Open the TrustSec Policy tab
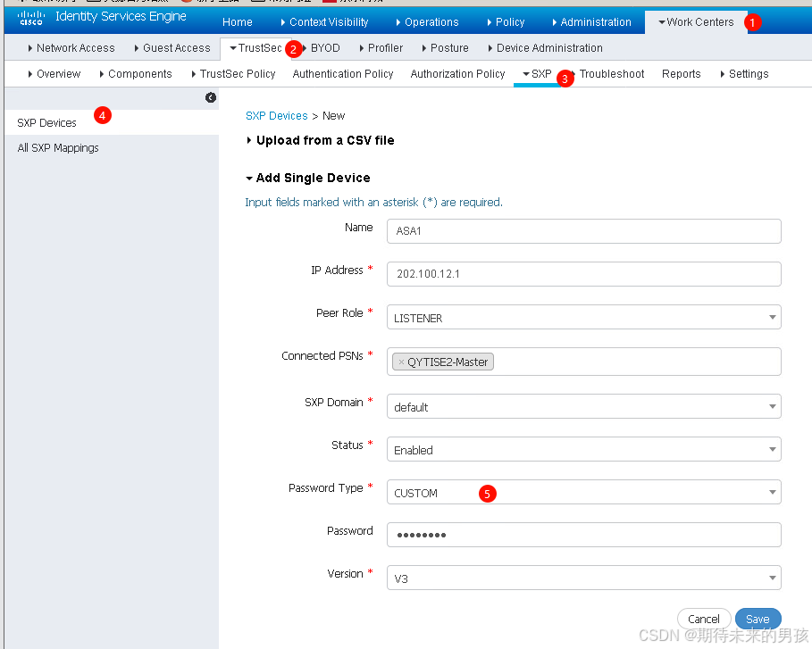812x649 pixels. [233, 74]
